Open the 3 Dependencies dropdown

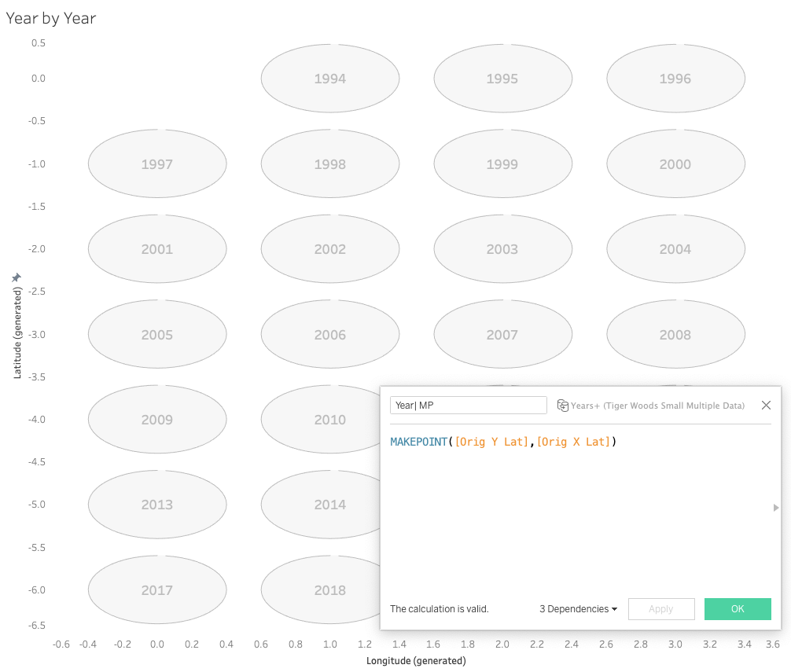(578, 609)
